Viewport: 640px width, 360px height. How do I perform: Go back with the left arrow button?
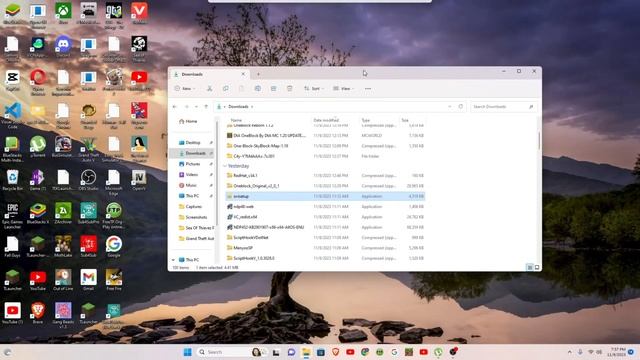pos(175,107)
